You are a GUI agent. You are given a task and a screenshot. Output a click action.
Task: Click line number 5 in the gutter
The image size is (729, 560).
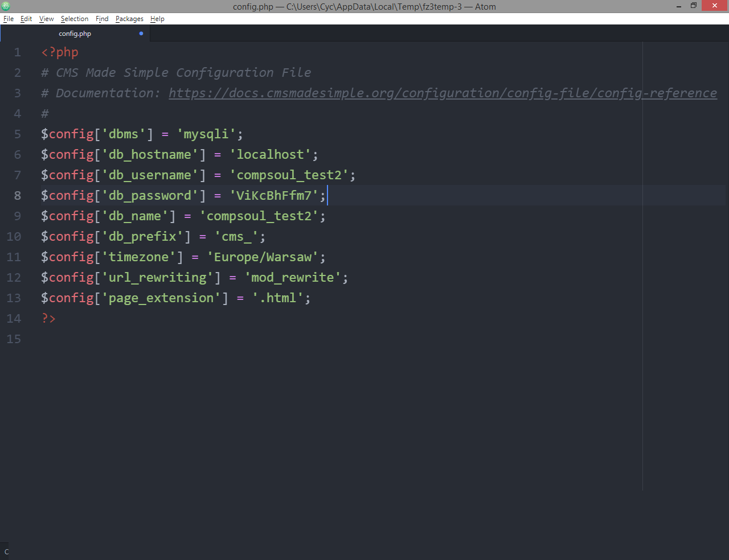(x=17, y=134)
